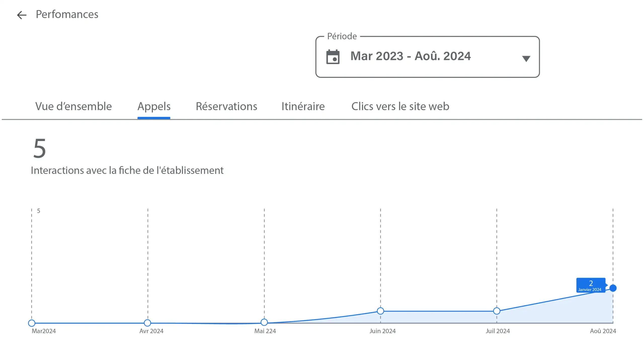644x343 pixels.
Task: Click the Juil 2024 data point
Action: click(497, 311)
